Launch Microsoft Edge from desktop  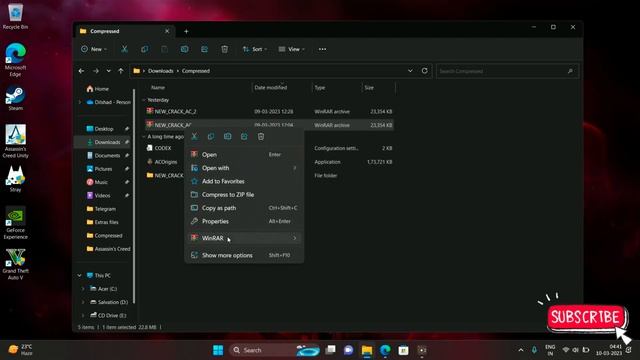15,60
